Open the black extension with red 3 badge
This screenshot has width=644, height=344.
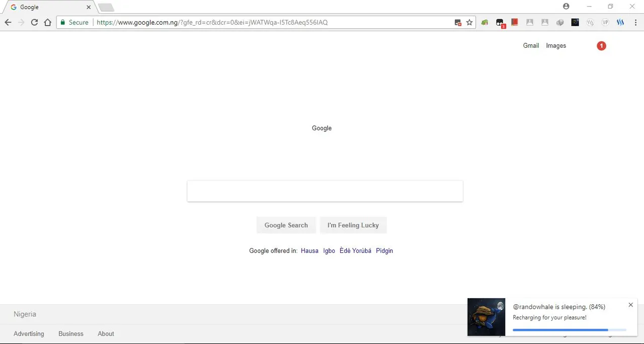tap(500, 23)
